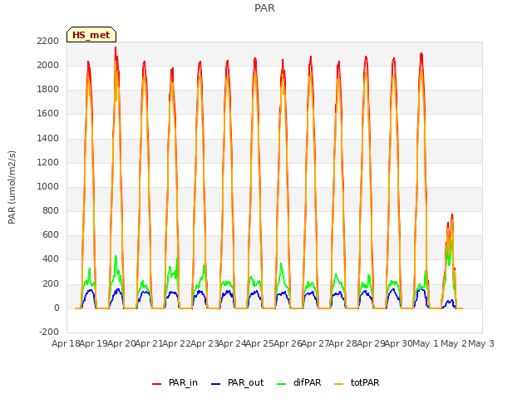Select the PAR_out legend label
Image resolution: width=532 pixels, height=399 pixels.
[x=246, y=382]
